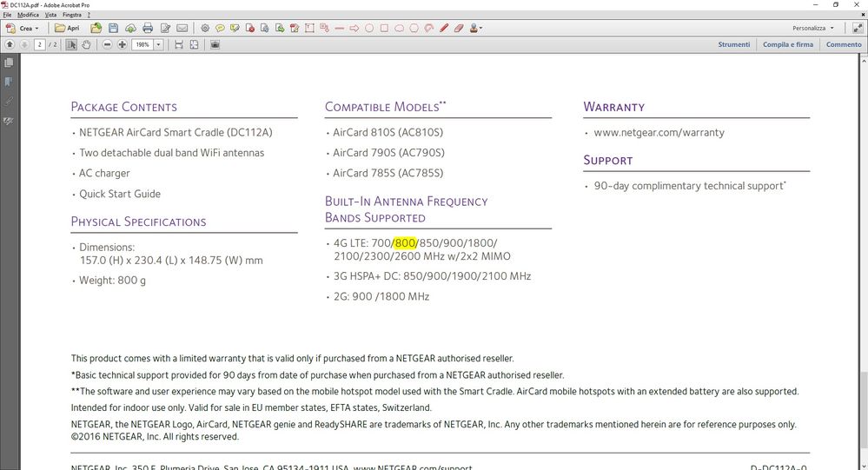Viewport: 868px width, 470px height.
Task: Select the highlight text tool
Action: coord(235,28)
